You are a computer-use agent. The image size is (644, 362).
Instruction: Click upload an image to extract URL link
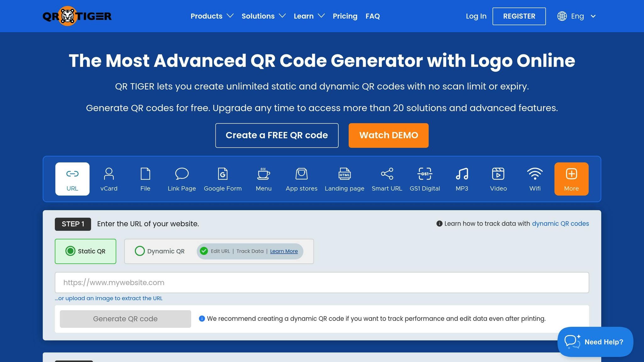pos(109,298)
